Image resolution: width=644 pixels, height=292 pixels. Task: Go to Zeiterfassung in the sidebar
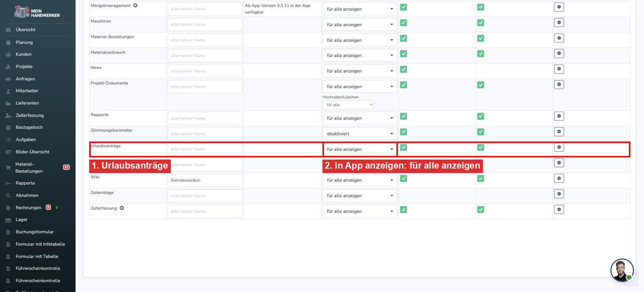pos(30,115)
